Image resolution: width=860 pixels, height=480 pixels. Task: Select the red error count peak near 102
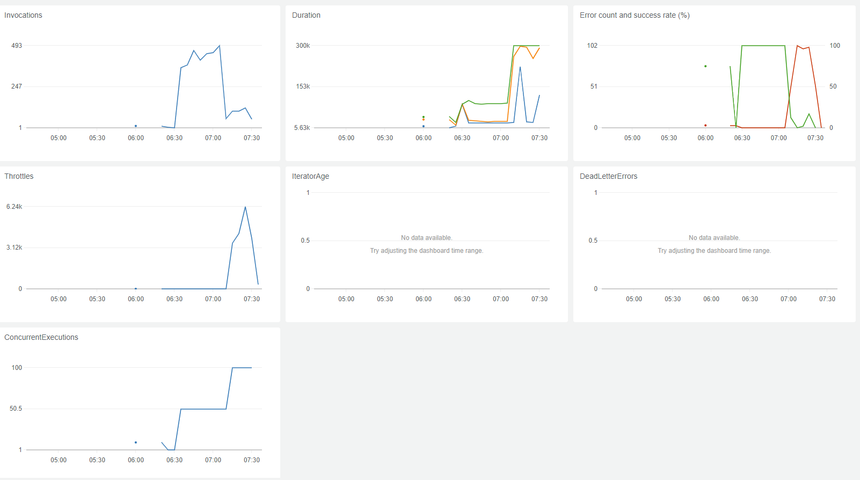[797, 46]
